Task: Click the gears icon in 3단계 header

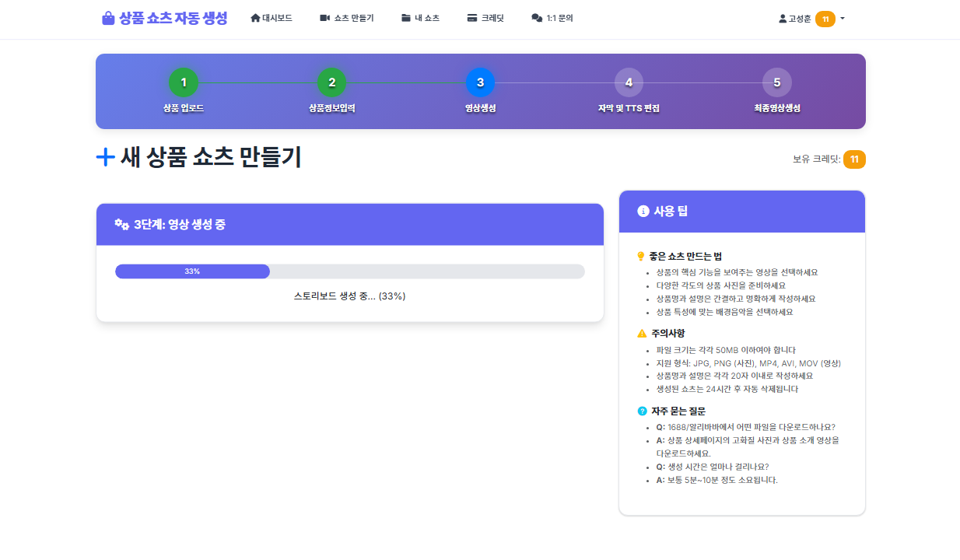Action: pyautogui.click(x=121, y=225)
